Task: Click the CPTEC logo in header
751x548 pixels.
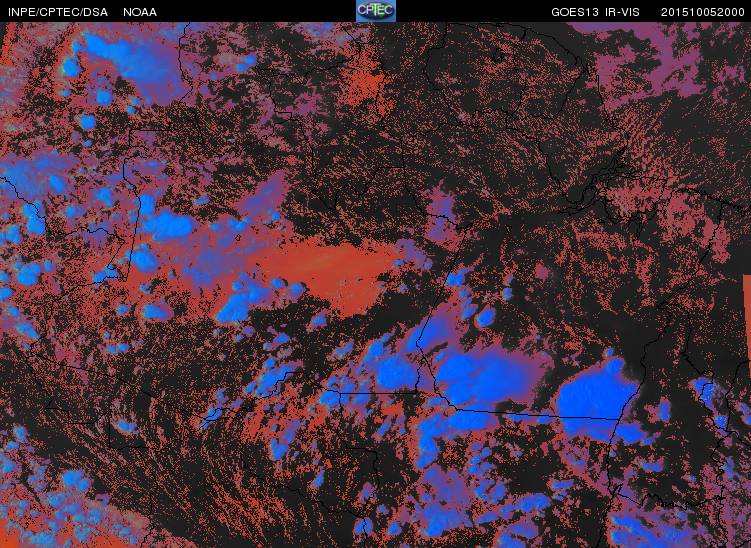Action: point(376,11)
